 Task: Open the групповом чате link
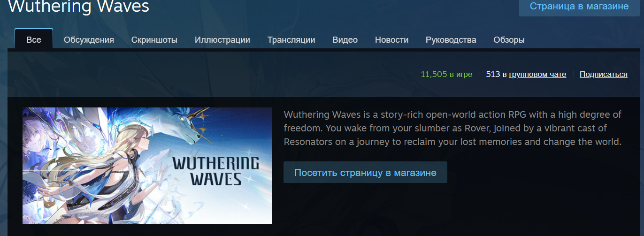tap(537, 74)
